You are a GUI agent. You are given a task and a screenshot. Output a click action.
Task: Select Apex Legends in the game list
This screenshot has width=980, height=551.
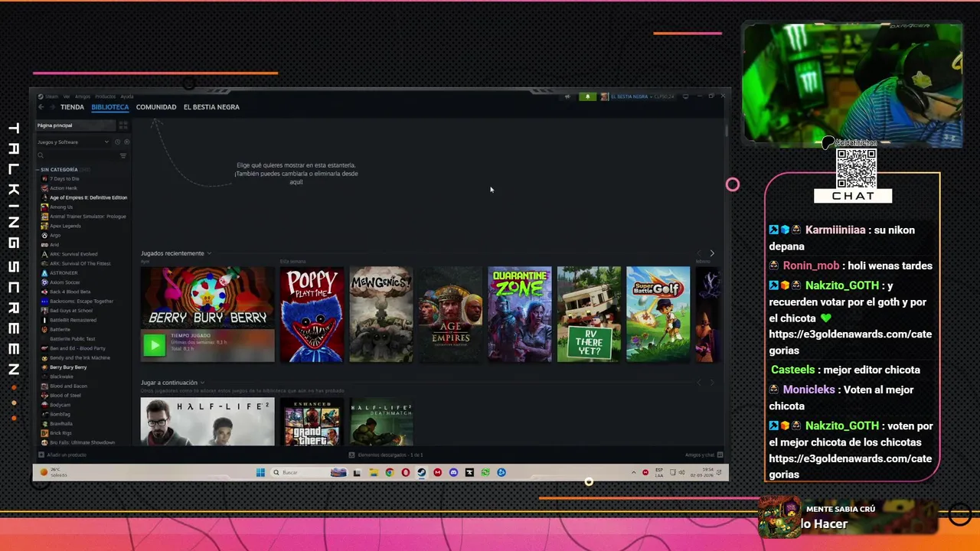click(x=65, y=226)
